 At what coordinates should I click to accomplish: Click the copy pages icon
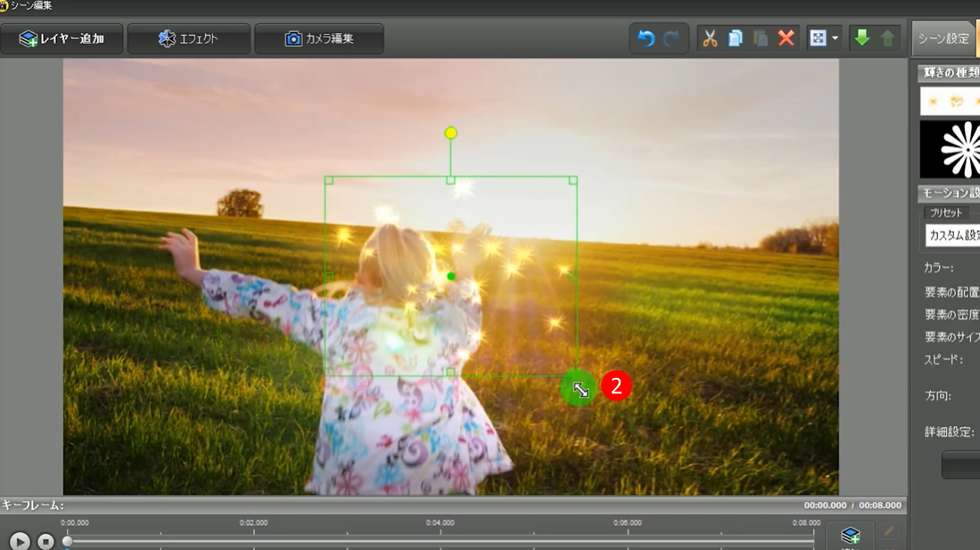(x=735, y=38)
